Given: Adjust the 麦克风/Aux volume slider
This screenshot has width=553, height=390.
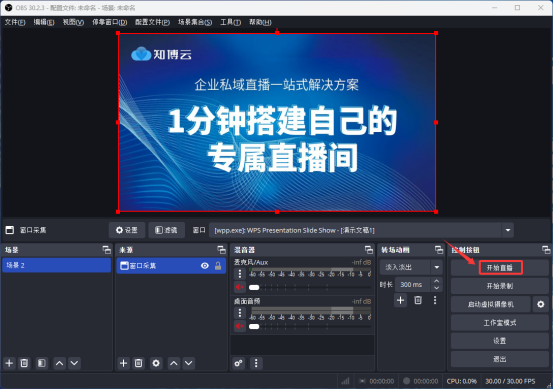Looking at the screenshot, I should click(x=310, y=287).
